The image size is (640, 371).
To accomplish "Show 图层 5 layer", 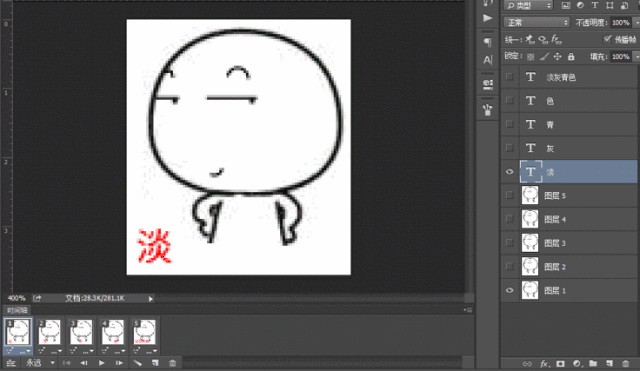I will [509, 195].
